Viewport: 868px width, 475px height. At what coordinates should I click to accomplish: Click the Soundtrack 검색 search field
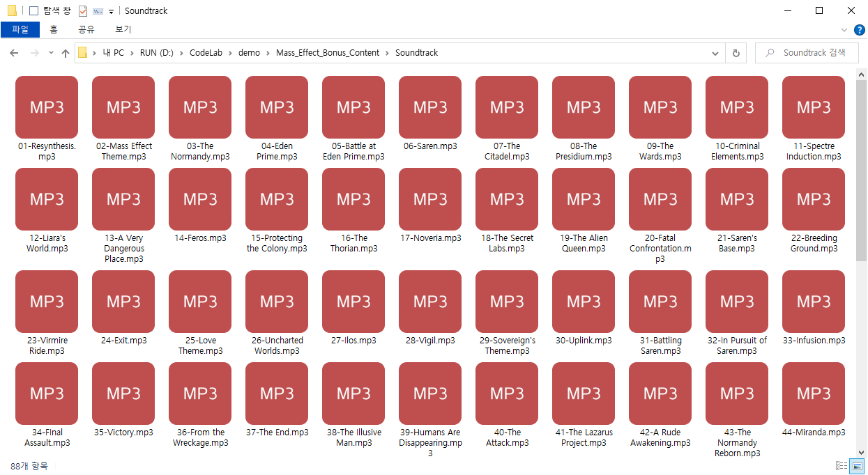click(807, 53)
